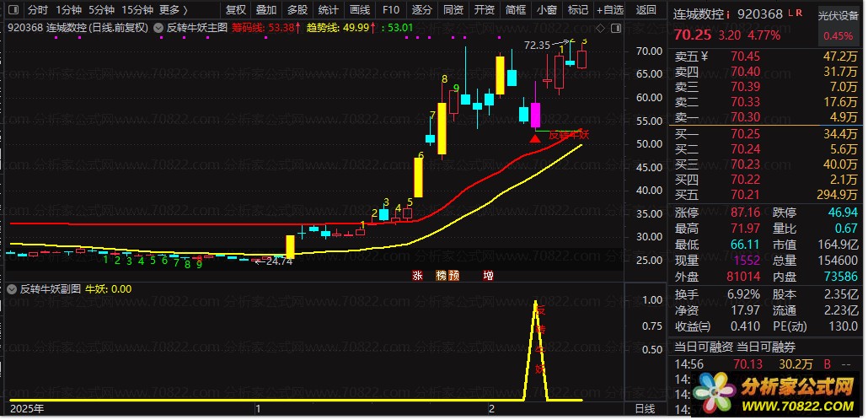The width and height of the screenshot is (868, 420).
Task: Click the 24.74 low price annotation
Action: (279, 261)
